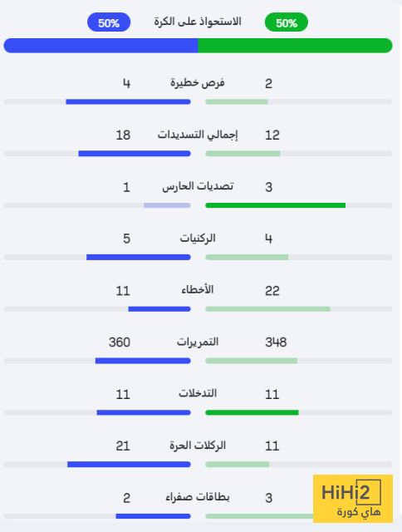Click the التمريرات value 360
Screen dimensions: 402x532
pos(120,342)
